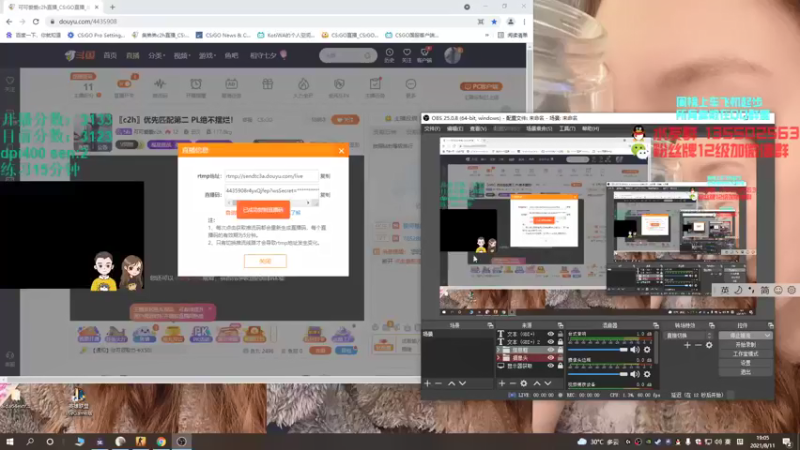
Task: Open desktop audio mixer settings gear
Action: [x=647, y=350]
